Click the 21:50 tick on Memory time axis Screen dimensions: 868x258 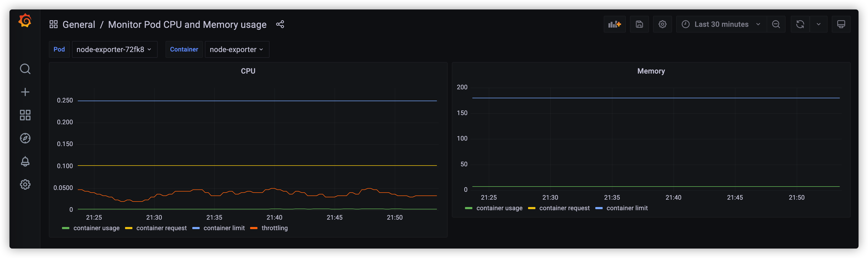797,198
